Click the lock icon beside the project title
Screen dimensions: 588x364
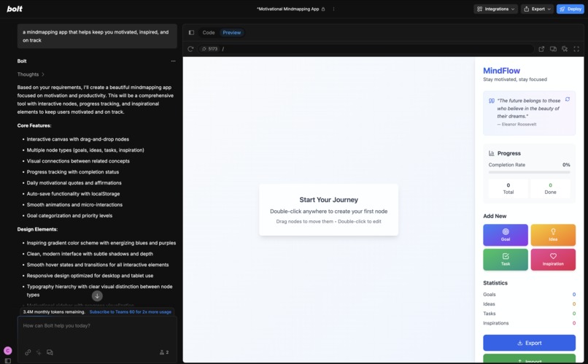click(323, 9)
